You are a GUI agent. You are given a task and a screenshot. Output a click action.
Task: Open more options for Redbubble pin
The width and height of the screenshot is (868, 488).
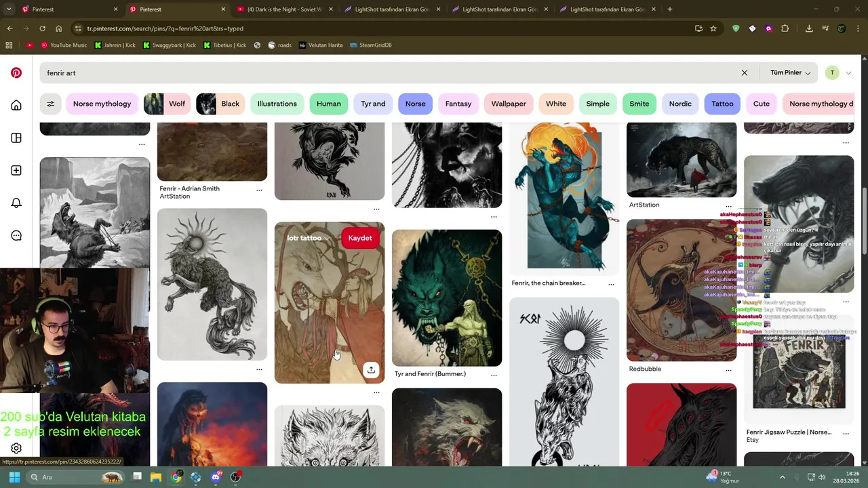[728, 370]
